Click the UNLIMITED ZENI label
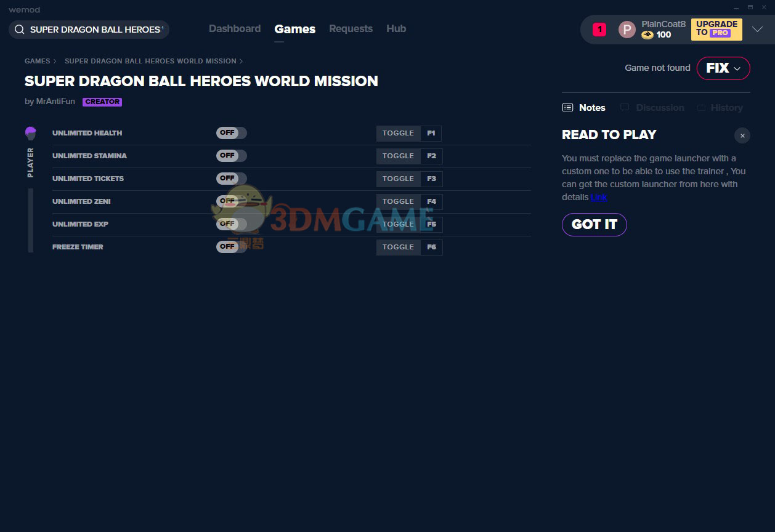 (81, 201)
